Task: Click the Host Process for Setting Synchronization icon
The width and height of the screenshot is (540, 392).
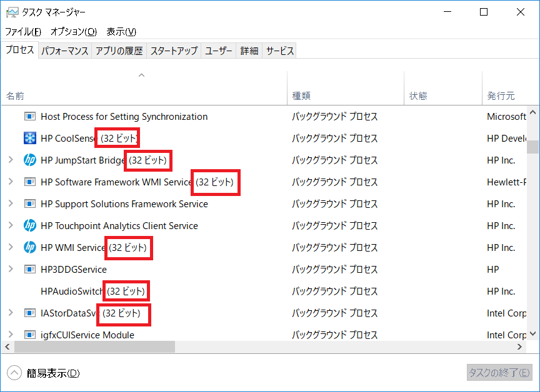Action: pos(30,117)
